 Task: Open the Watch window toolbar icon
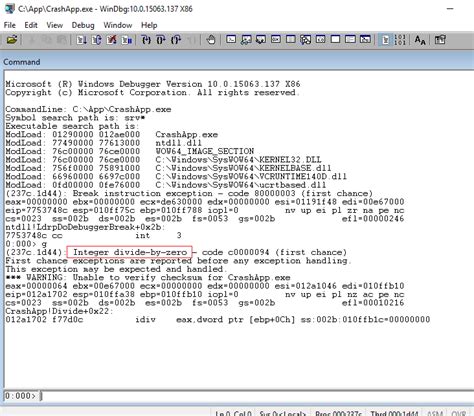(246, 40)
